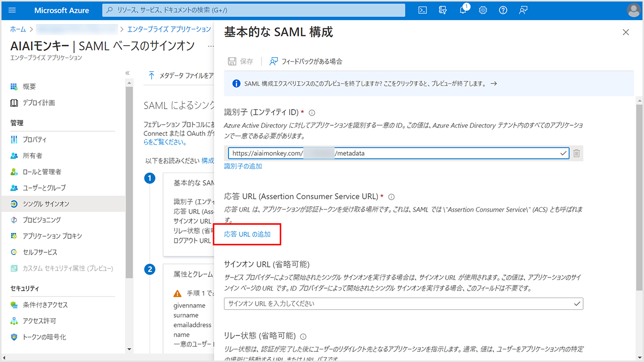This screenshot has height=362, width=644.
Task: Click the 応答 URL の追加 link
Action: click(247, 234)
